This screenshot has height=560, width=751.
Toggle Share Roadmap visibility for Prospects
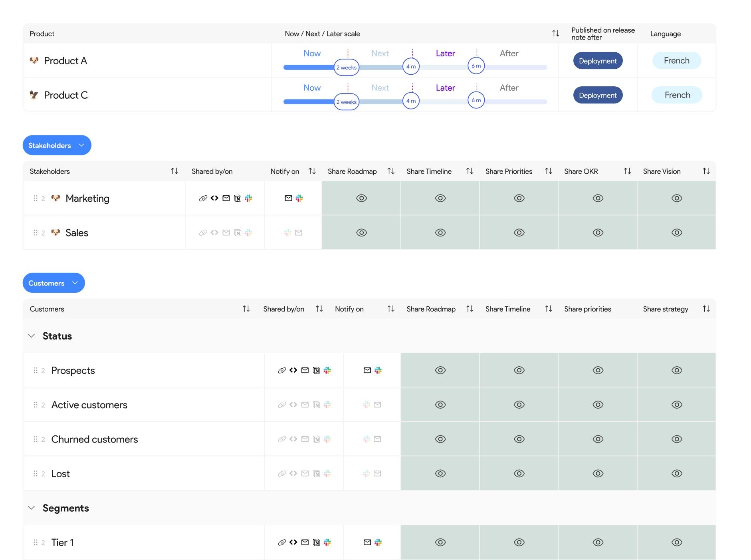click(x=440, y=370)
